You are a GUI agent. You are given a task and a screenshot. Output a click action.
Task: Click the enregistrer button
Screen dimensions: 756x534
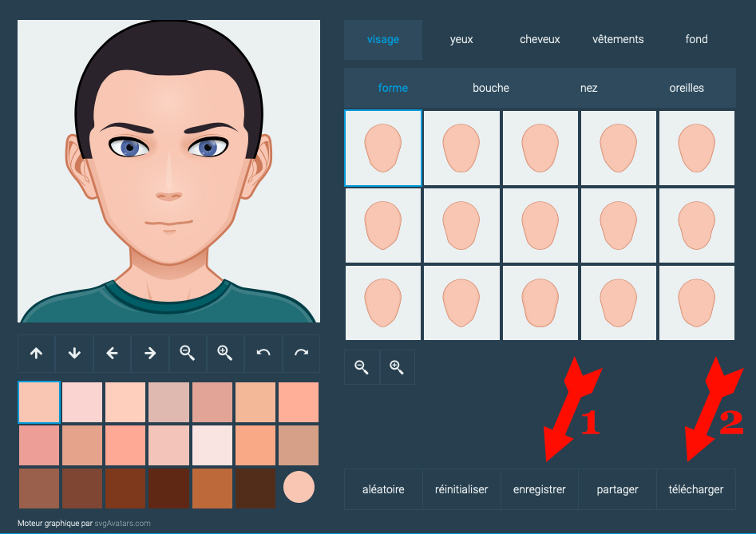click(x=540, y=489)
